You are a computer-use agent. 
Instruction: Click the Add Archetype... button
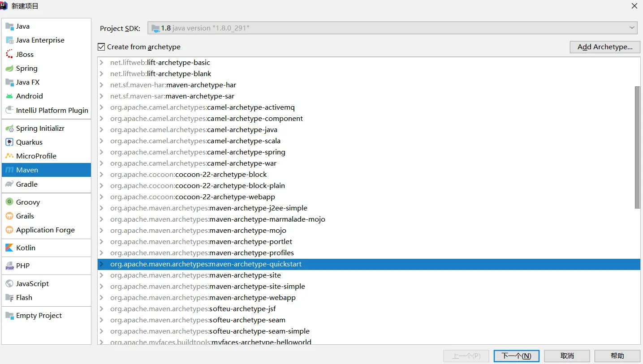605,47
